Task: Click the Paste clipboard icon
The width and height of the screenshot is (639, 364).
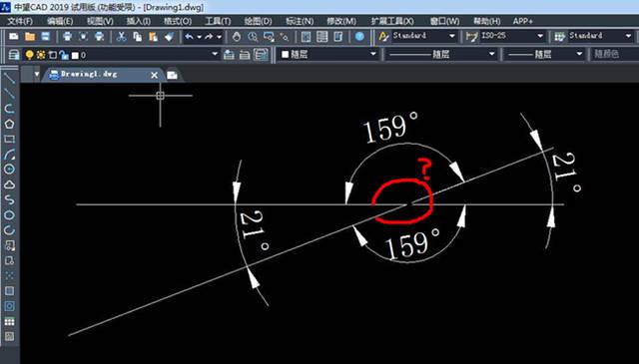Action: (153, 37)
